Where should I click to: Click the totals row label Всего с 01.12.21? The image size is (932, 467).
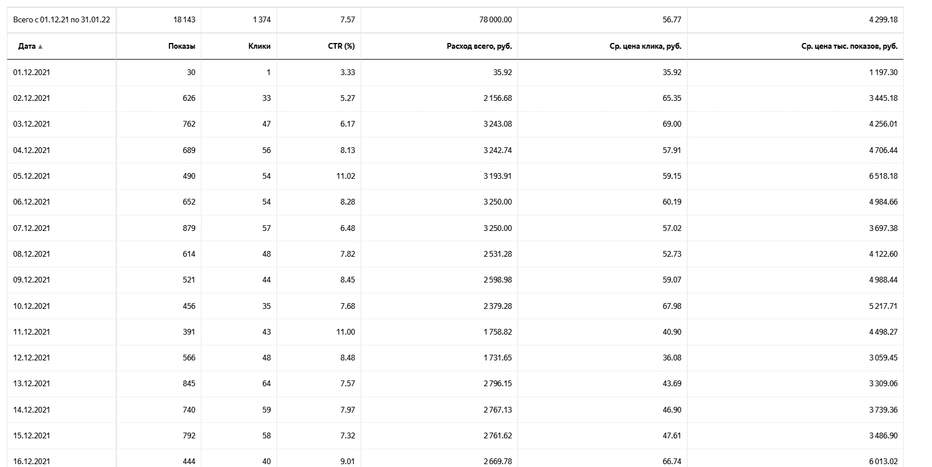point(61,20)
